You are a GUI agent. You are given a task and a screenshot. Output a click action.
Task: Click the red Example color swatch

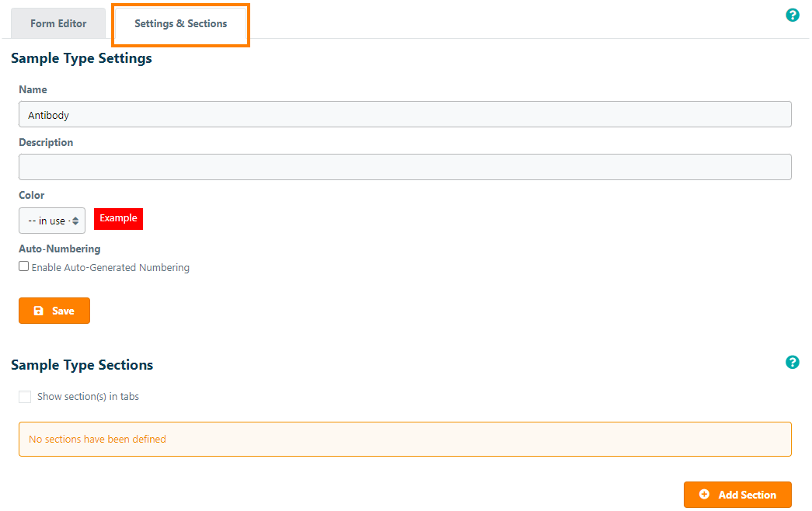pos(118,219)
